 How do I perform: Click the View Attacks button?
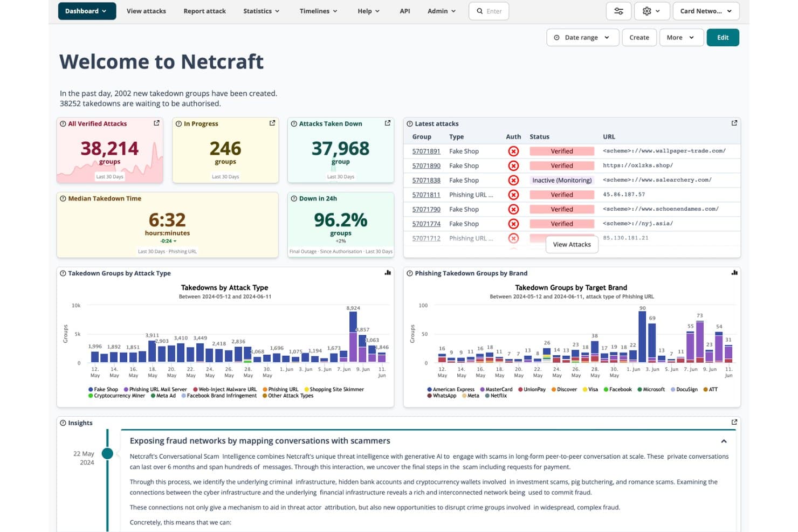point(572,245)
